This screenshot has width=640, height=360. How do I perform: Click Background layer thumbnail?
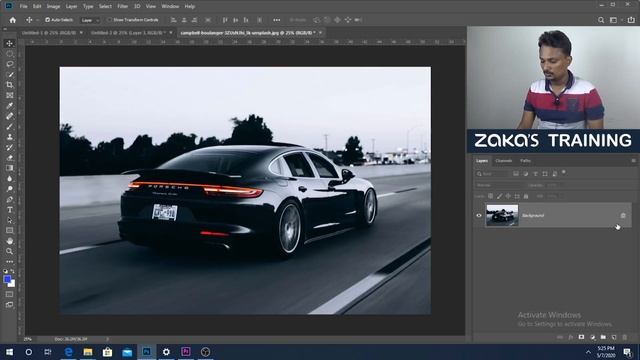click(x=502, y=216)
